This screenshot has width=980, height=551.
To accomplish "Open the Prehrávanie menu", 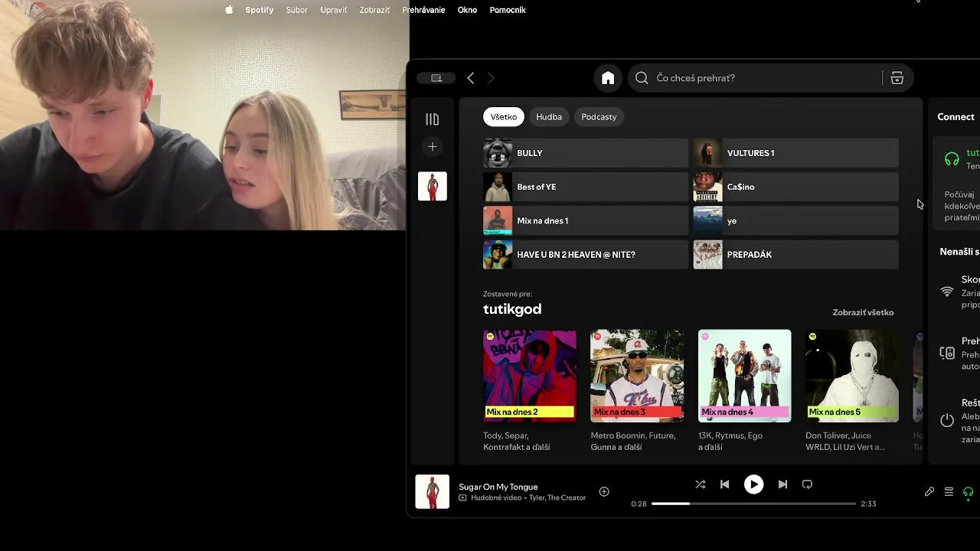I will pyautogui.click(x=423, y=10).
